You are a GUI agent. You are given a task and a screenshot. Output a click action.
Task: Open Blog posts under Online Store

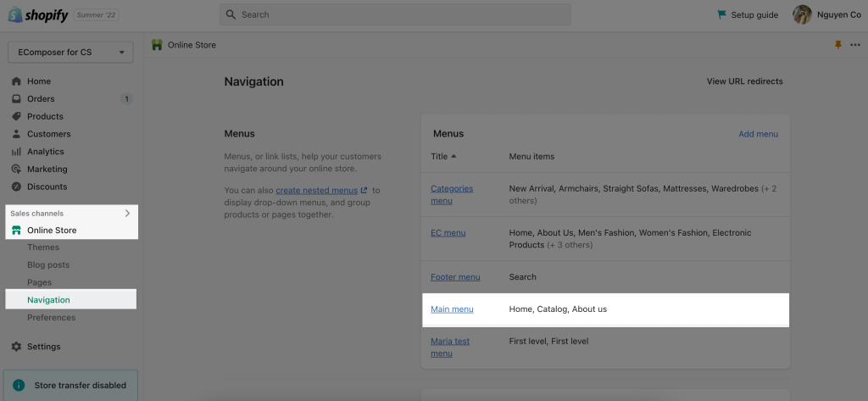coord(48,265)
